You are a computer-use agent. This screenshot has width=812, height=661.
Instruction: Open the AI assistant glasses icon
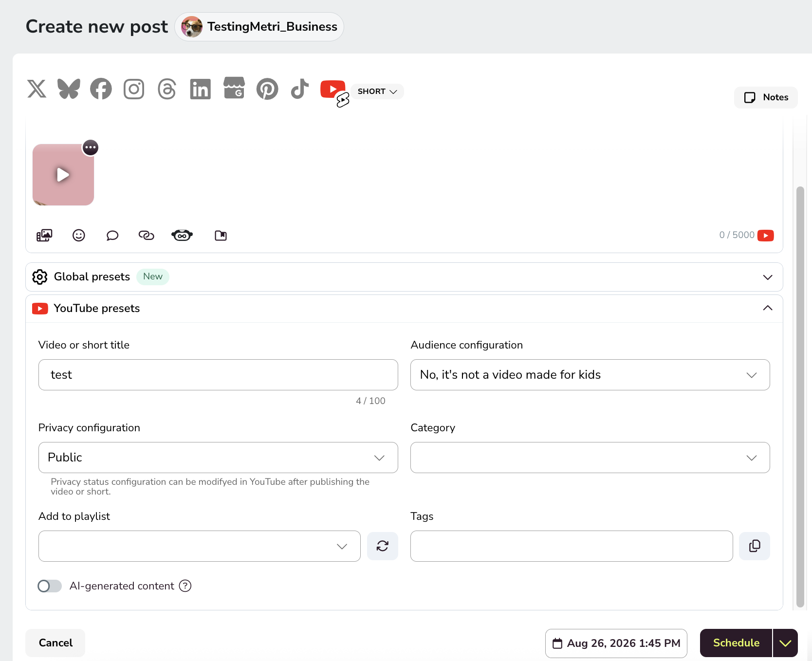(x=182, y=236)
